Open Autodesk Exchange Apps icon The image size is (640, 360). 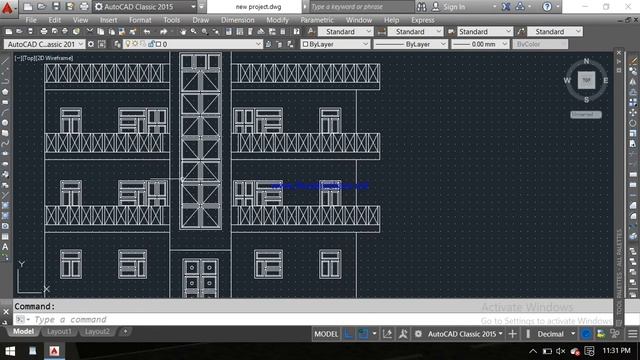(x=506, y=7)
